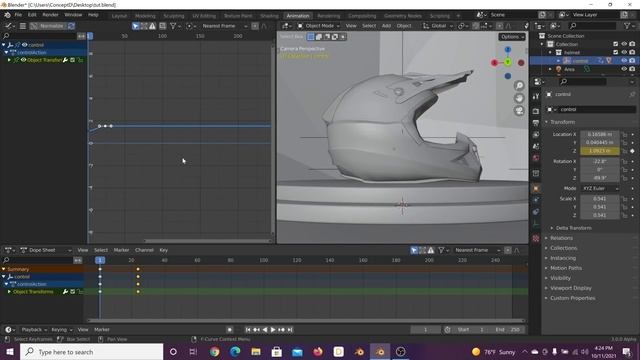Hide the helmet collection using its eye icon

624,52
